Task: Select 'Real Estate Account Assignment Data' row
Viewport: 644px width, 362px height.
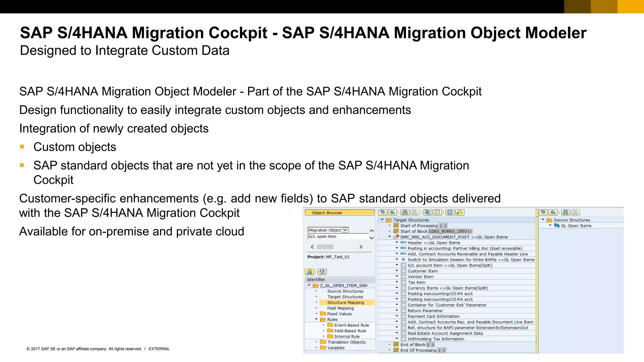Action: click(457, 333)
